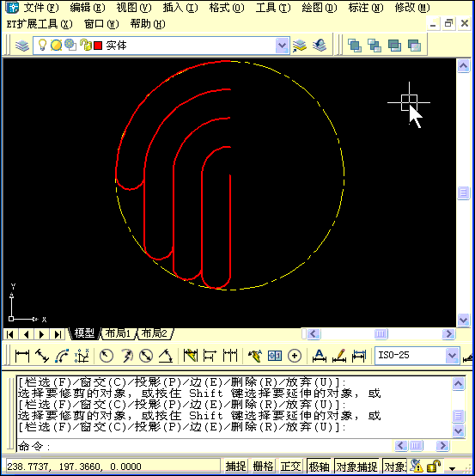
Task: Toggle the 极轴 polar tracking
Action: click(x=319, y=467)
